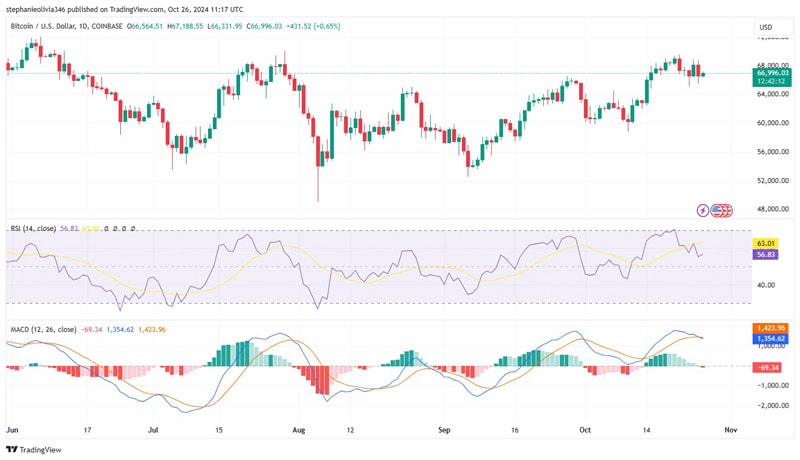800x460 pixels.
Task: Click the 52,000.00 price scale label
Action: 772,181
